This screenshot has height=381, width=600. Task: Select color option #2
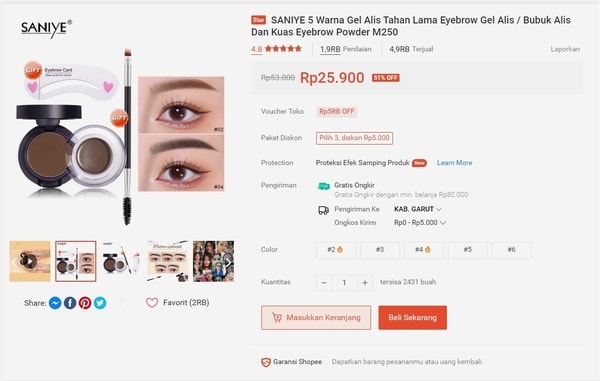pyautogui.click(x=336, y=250)
